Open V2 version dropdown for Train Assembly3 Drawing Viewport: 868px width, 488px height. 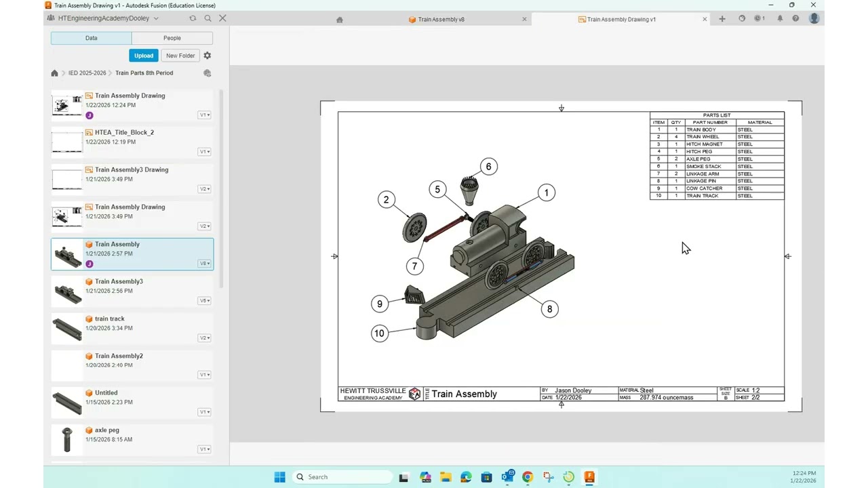click(205, 189)
